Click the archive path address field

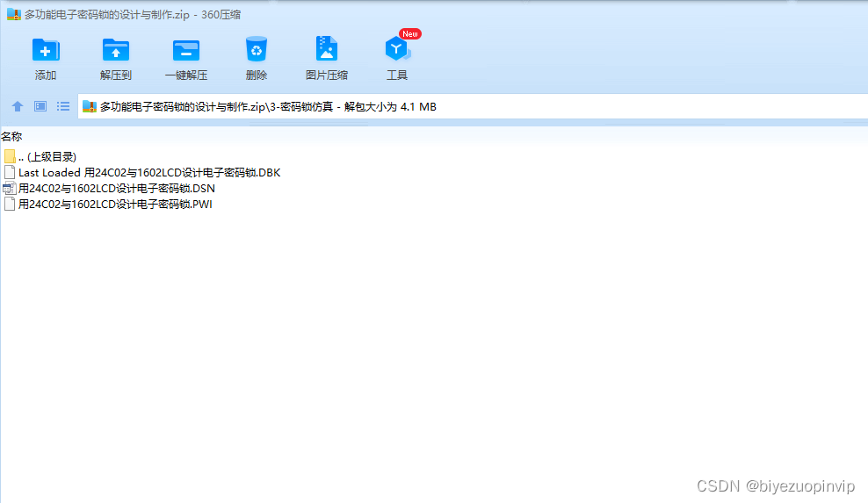[473, 107]
